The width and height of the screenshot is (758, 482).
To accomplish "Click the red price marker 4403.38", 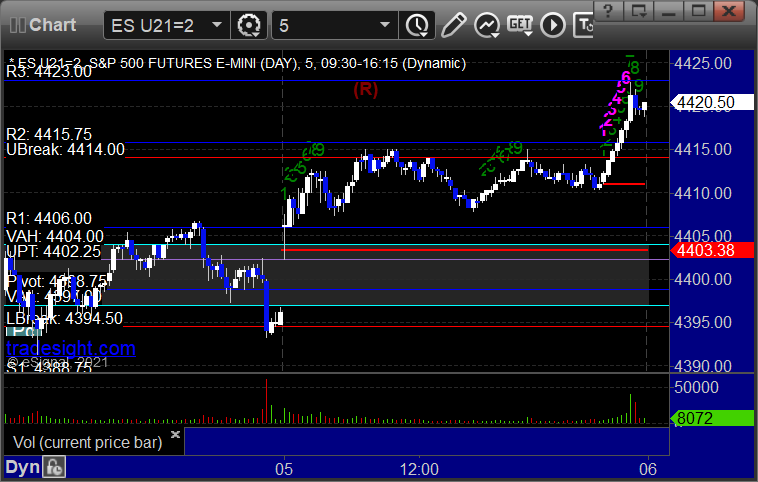I will [x=712, y=250].
